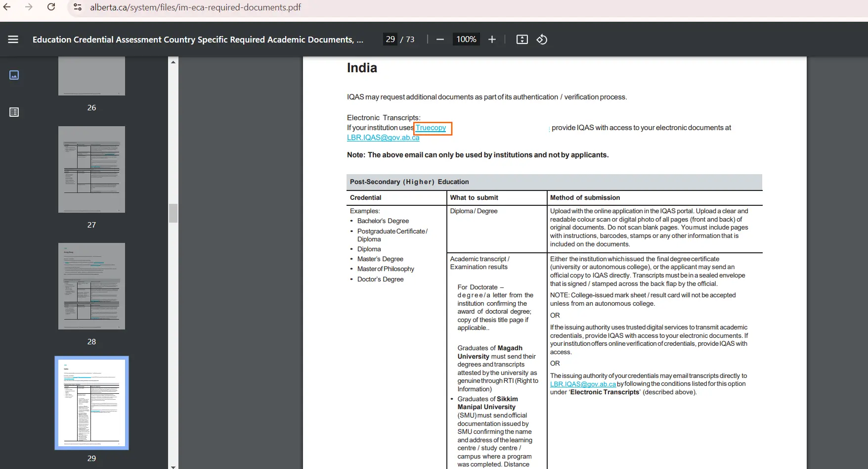This screenshot has width=868, height=469.
Task: Open page 27 thumbnail
Action: click(x=91, y=169)
